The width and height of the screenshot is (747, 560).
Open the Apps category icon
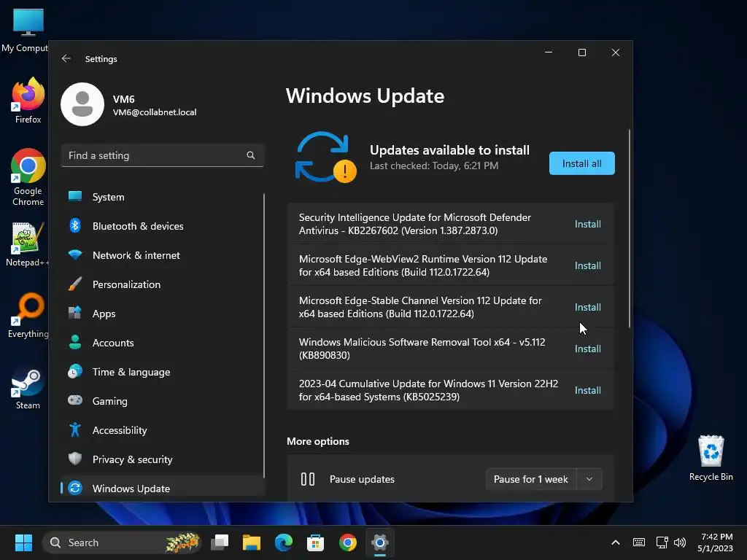click(x=75, y=313)
